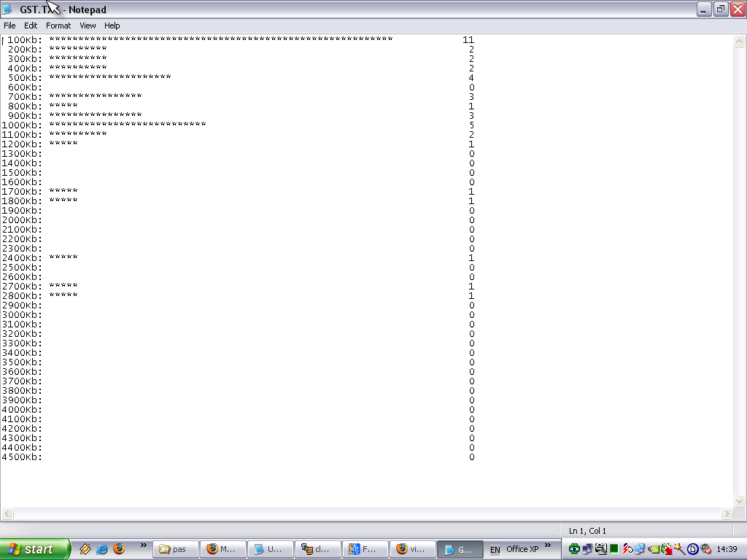The image size is (747, 560).
Task: Click the vertical scrollbar up arrow
Action: coord(740,42)
